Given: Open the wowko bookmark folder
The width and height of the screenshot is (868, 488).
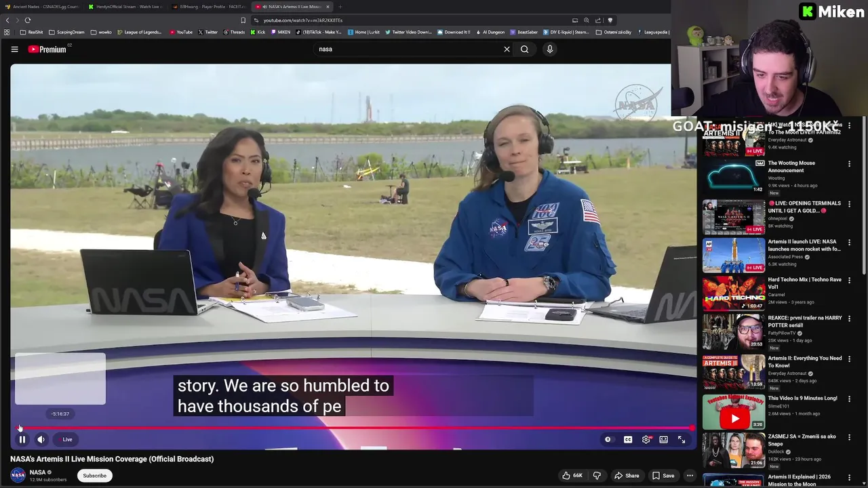Looking at the screenshot, I should click(x=101, y=32).
